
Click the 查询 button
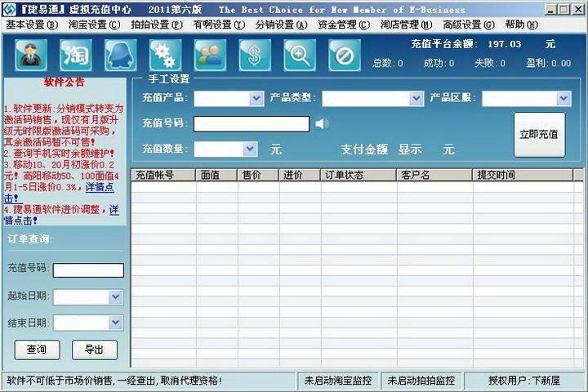click(37, 350)
